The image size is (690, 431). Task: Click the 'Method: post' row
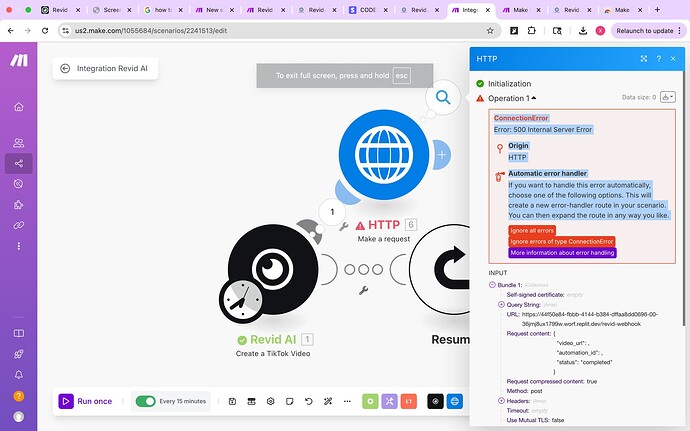pyautogui.click(x=524, y=391)
